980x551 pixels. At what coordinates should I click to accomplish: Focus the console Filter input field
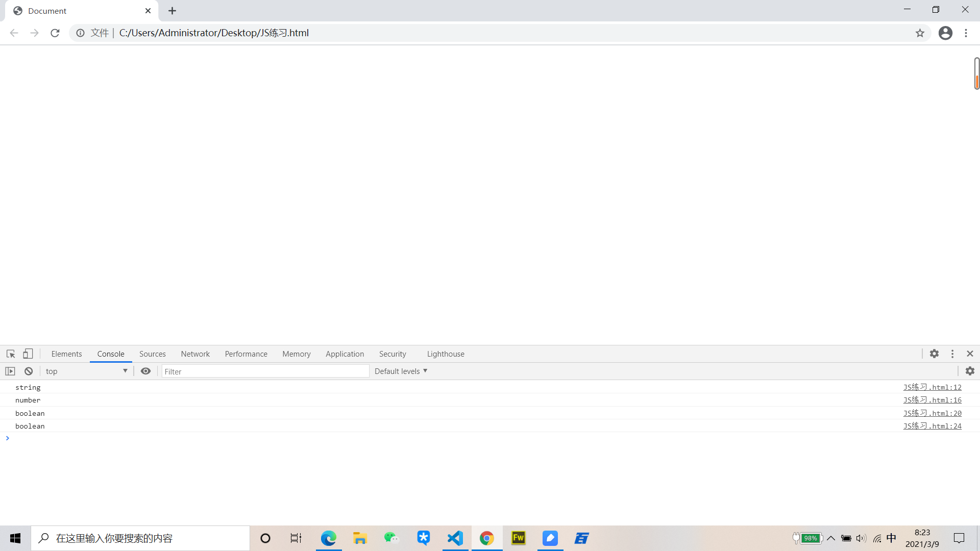[x=265, y=371]
